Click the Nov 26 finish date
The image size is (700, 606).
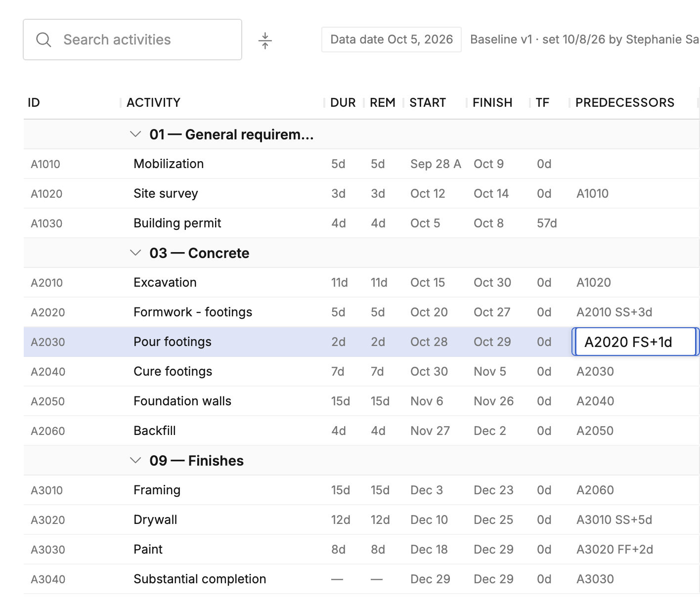494,401
